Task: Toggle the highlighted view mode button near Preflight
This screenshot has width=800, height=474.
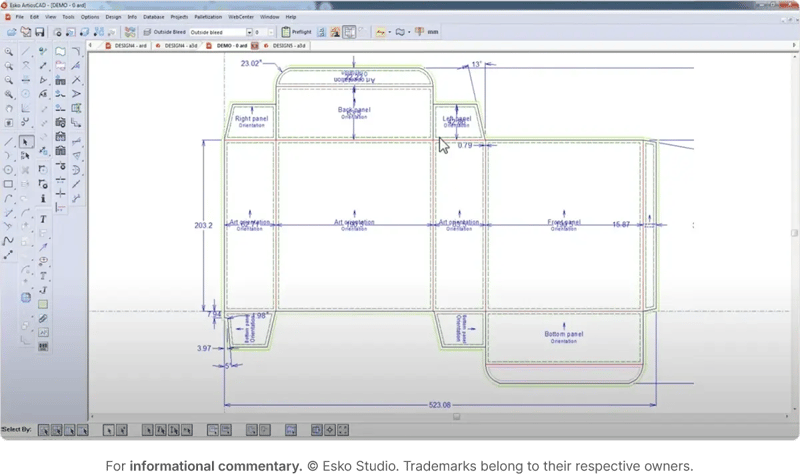Action: click(351, 32)
